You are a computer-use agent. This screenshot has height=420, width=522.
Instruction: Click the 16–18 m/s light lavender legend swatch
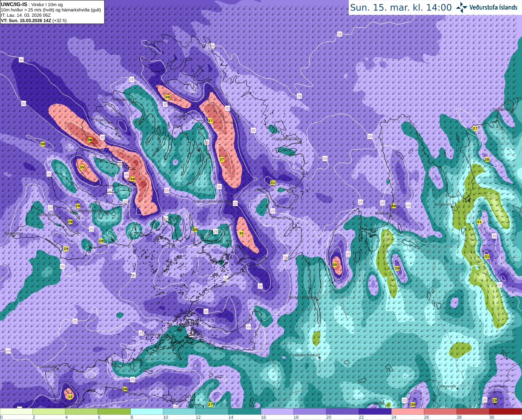click(277, 411)
